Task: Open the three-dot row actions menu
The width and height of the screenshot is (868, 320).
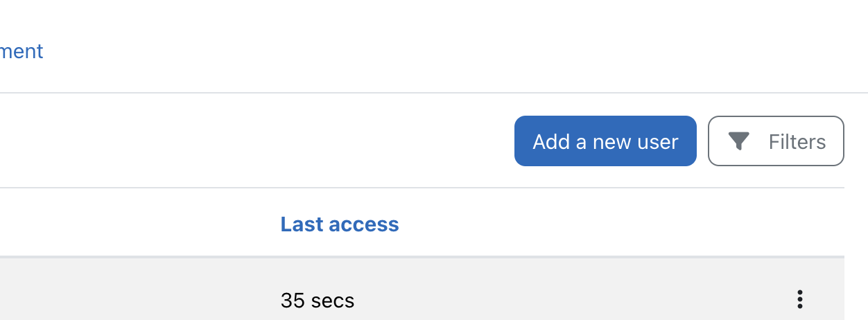Action: pyautogui.click(x=800, y=299)
